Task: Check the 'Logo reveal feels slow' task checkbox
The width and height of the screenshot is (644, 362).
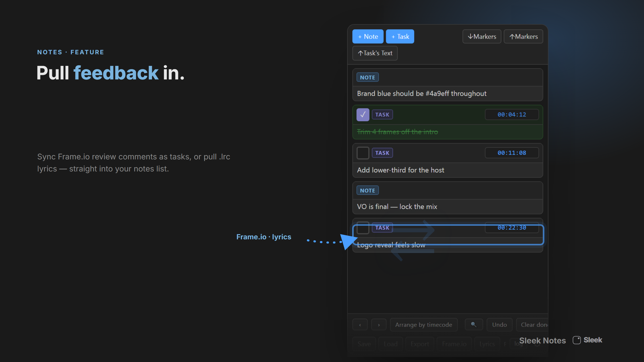Action: (x=363, y=228)
